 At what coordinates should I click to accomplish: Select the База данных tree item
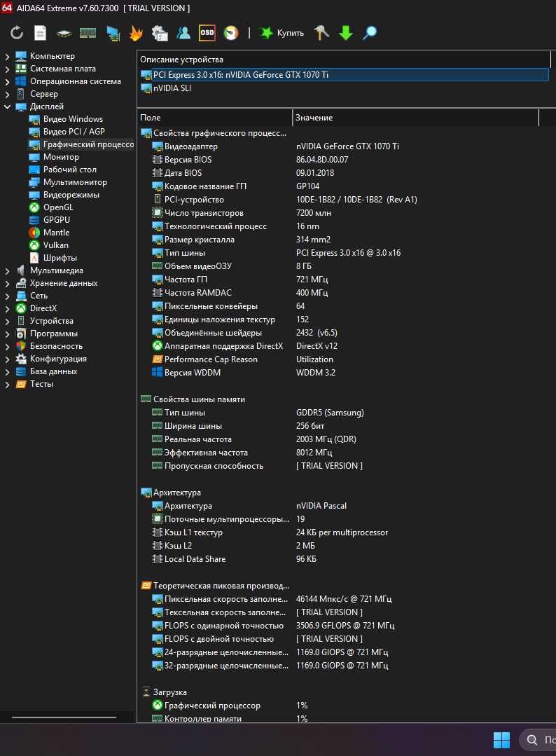(x=46, y=371)
